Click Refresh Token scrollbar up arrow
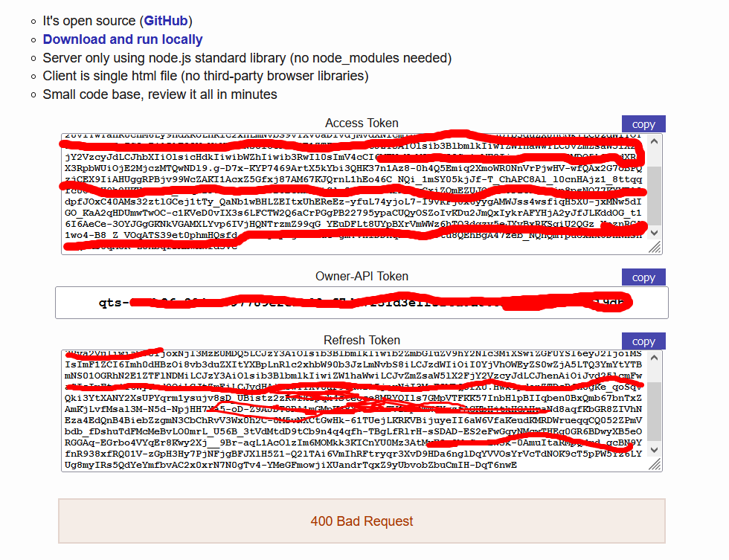729x560 pixels. click(x=654, y=358)
